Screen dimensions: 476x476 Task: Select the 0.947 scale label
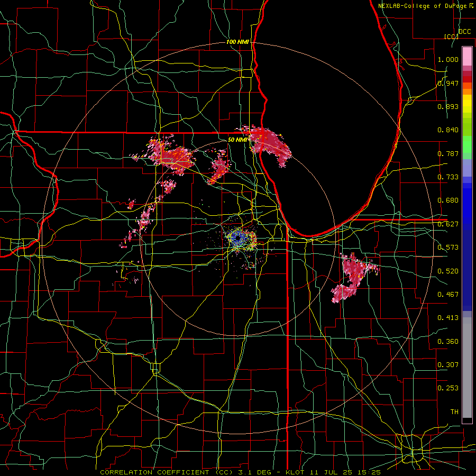click(x=448, y=83)
